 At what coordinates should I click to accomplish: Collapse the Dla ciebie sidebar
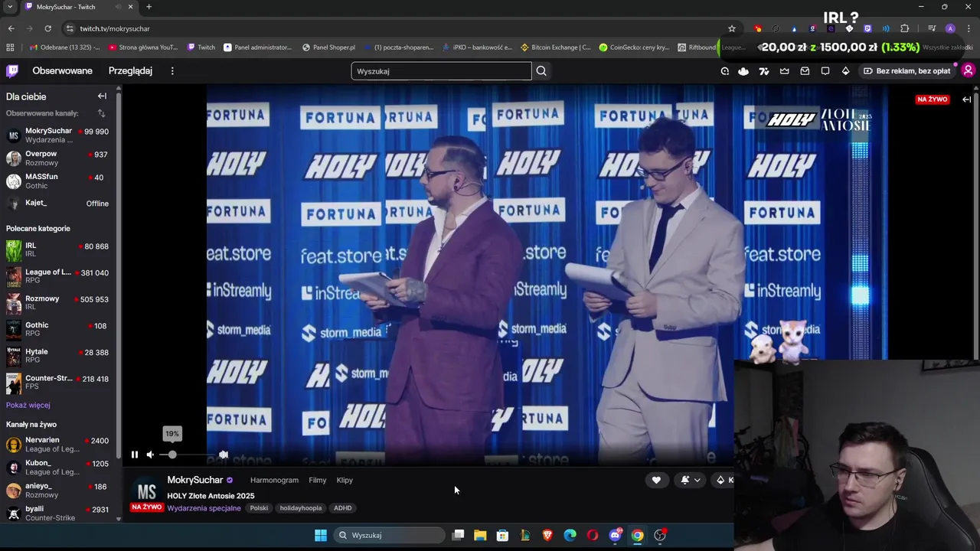pyautogui.click(x=102, y=96)
